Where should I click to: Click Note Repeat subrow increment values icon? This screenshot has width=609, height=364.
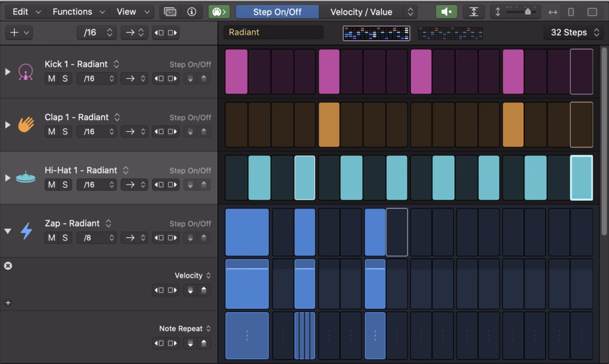pos(204,343)
